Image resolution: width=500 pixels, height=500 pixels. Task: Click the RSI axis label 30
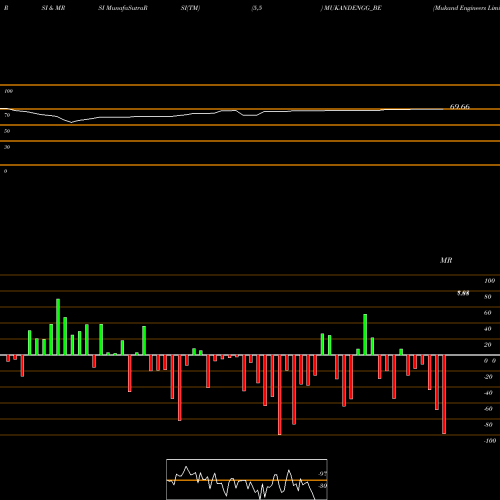click(7, 147)
